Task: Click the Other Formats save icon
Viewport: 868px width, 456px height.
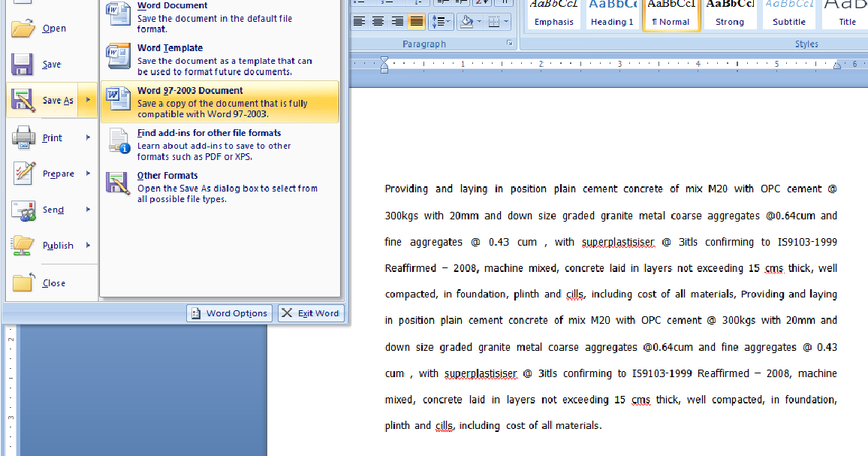Action: (x=118, y=183)
